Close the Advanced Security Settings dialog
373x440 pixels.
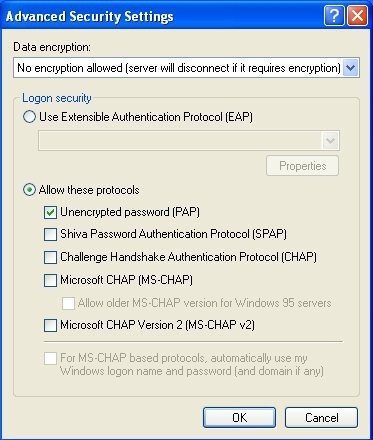tap(357, 16)
